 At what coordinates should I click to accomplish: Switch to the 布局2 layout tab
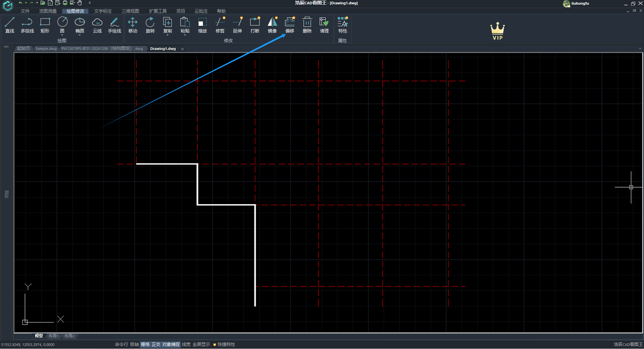[69, 336]
